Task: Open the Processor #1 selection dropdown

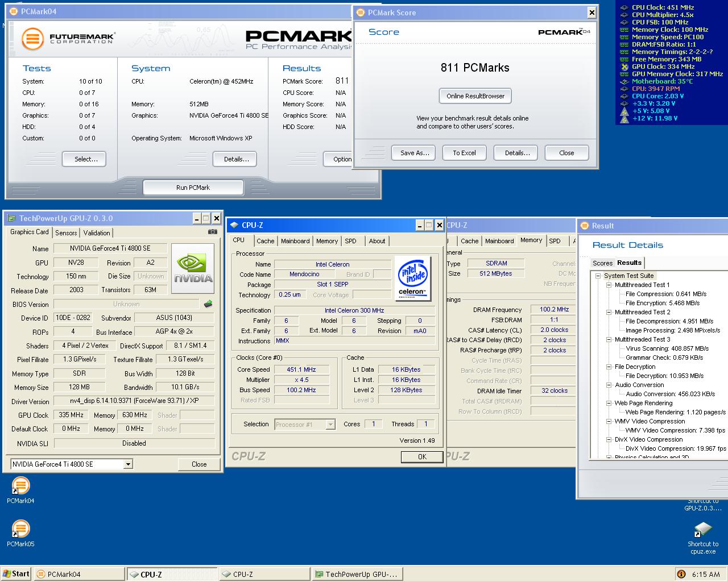Action: coord(330,425)
